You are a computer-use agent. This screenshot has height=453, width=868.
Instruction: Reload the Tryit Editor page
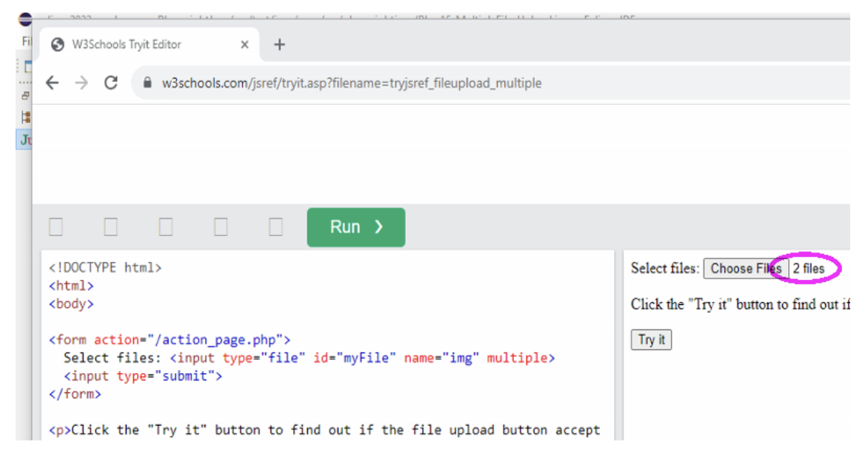111,83
